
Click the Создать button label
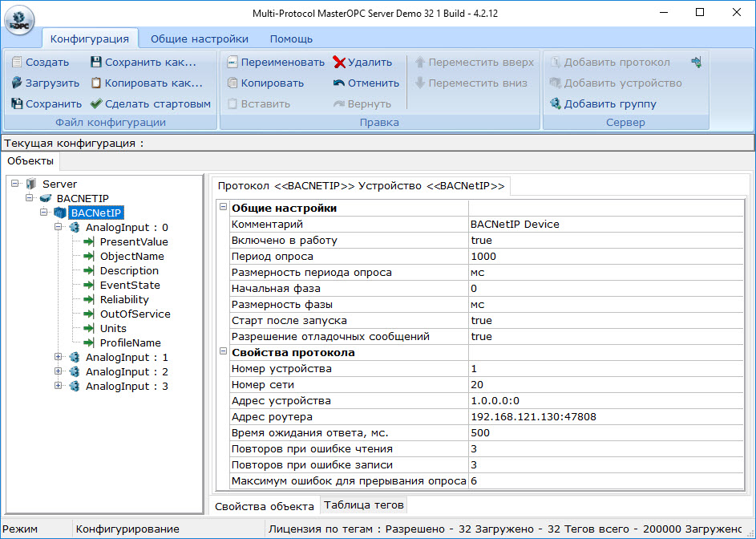point(47,63)
